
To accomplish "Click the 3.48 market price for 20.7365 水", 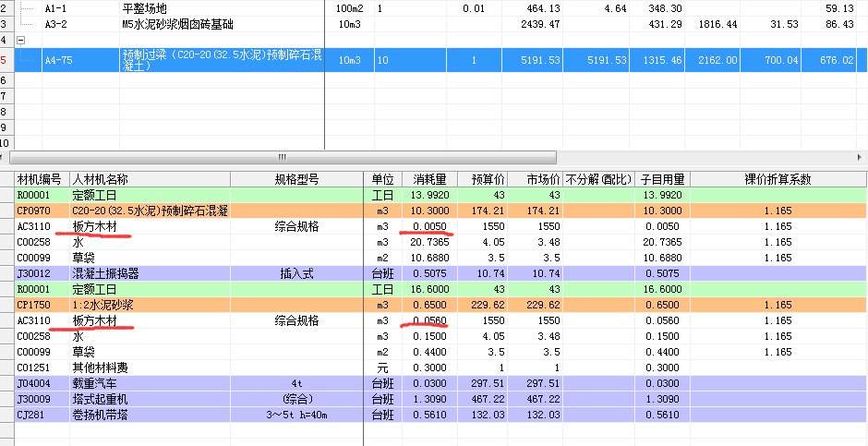I will pyautogui.click(x=535, y=242).
